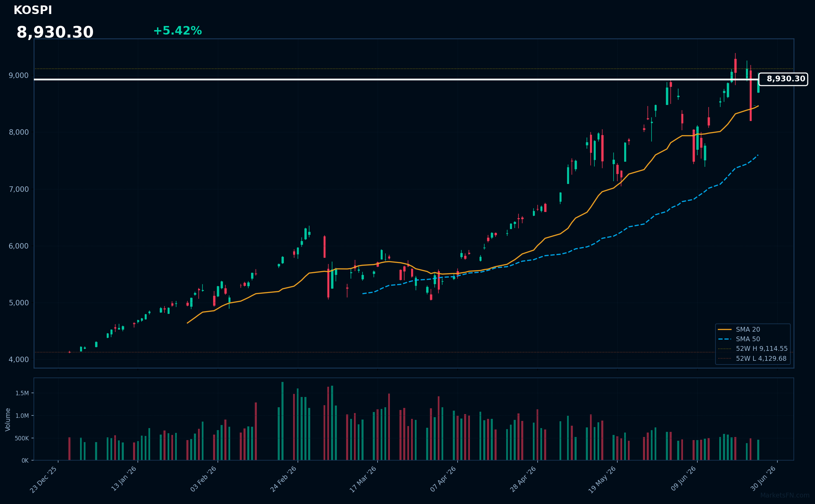Image resolution: width=815 pixels, height=504 pixels.
Task: Click the orange SMA 20 legend line sample
Action: pos(725,329)
